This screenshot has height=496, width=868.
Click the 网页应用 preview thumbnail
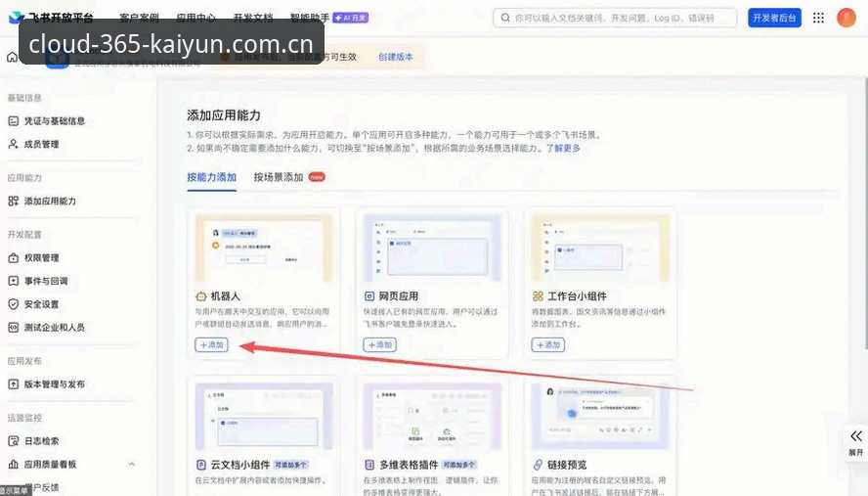(432, 248)
